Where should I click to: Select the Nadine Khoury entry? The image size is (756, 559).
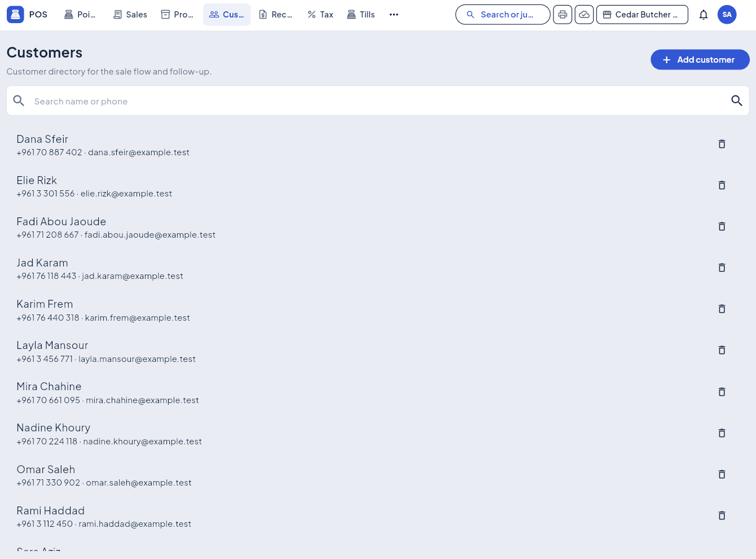tap(378, 434)
